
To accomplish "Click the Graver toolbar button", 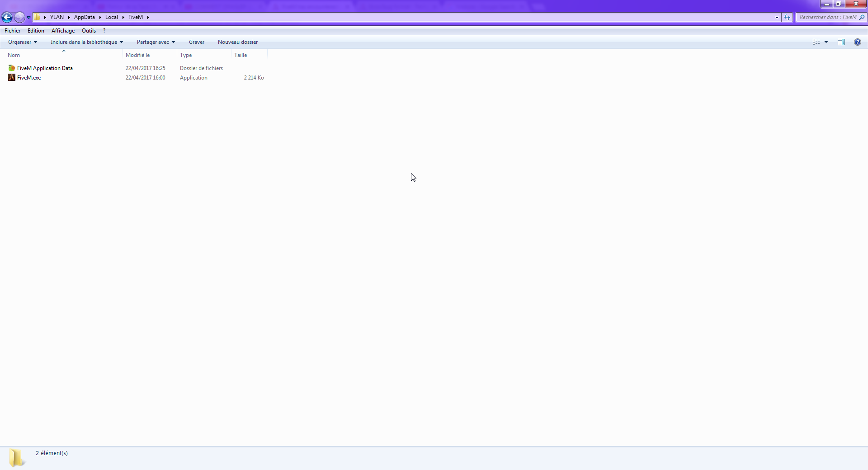I will pos(197,42).
